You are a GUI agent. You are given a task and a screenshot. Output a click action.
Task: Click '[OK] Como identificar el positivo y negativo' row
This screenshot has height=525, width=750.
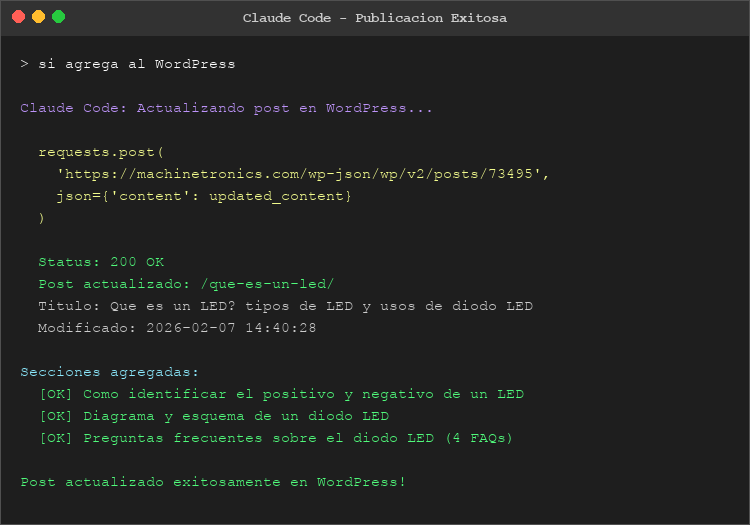pos(281,394)
